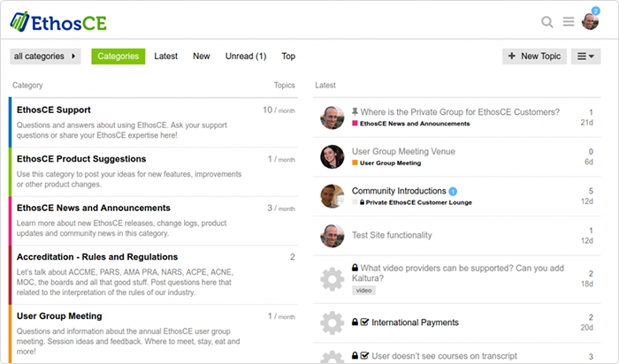The image size is (619, 364).
Task: Click the pin icon beside Private Group topic
Action: [x=355, y=111]
